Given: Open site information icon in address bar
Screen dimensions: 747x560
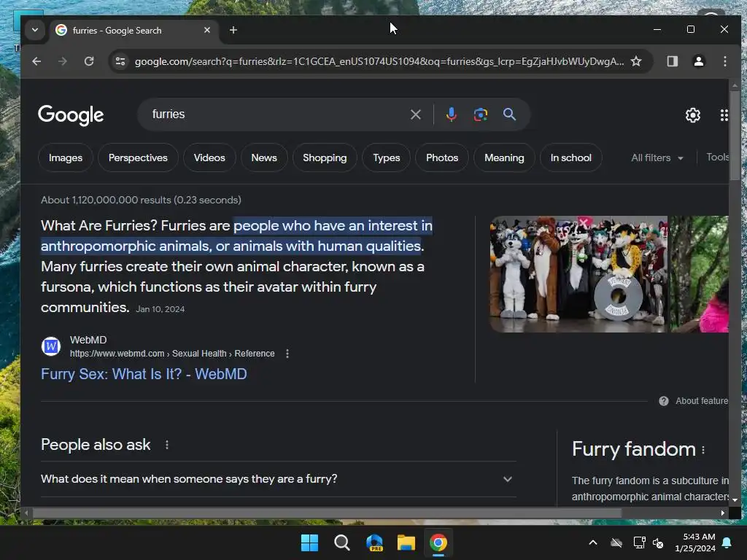Looking at the screenshot, I should pyautogui.click(x=120, y=61).
